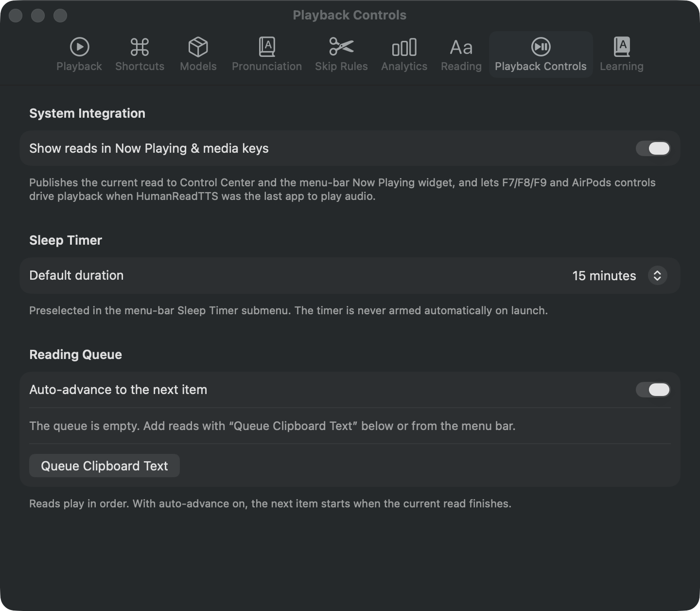Click the 'Sleep Timer' section heading
The image size is (700, 611).
[66, 240]
